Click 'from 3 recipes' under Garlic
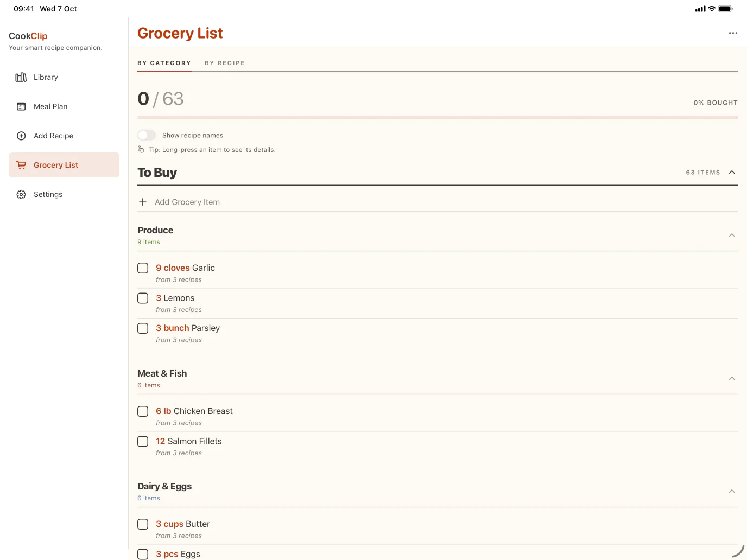The width and height of the screenshot is (747, 560). tap(179, 279)
